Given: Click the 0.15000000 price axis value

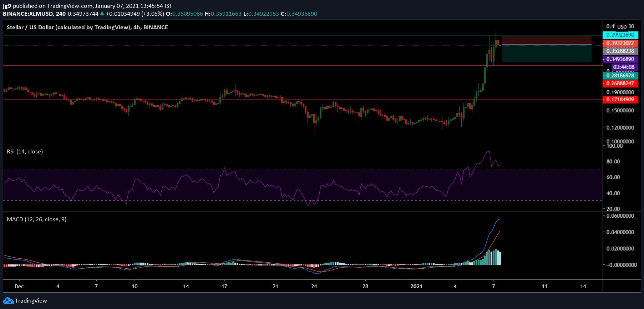Looking at the screenshot, I should click(x=620, y=111).
